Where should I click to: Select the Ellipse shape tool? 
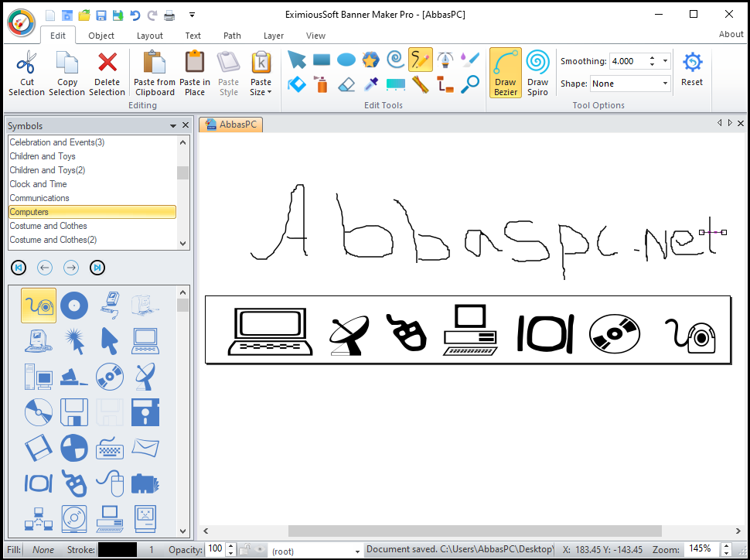click(x=346, y=60)
